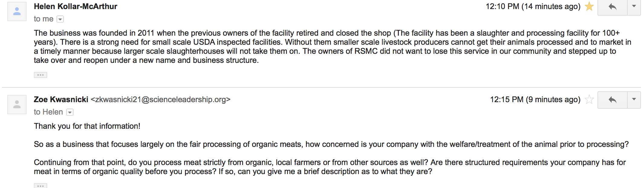This screenshot has height=188, width=644.
Task: Open more options dropdown for Helen's message
Action: (634, 7)
